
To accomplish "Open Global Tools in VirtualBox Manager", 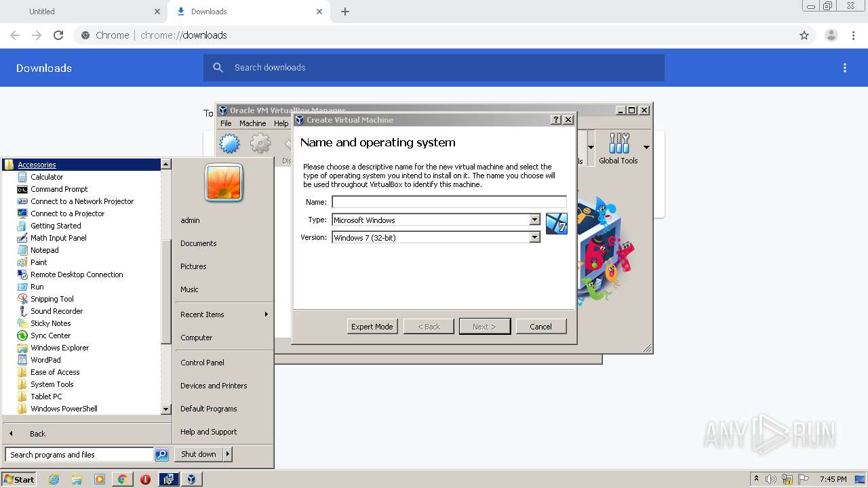I will (x=618, y=148).
